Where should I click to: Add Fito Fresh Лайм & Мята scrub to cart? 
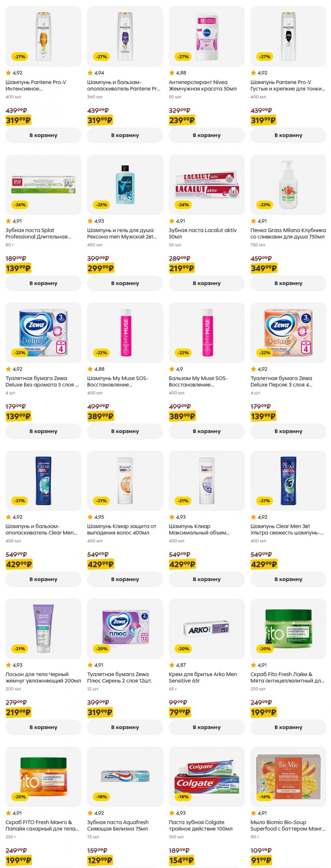288,727
